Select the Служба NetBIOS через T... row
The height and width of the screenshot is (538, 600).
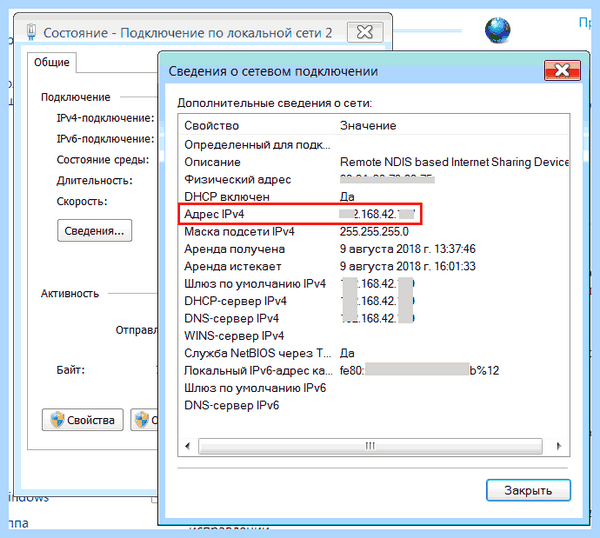(373, 353)
